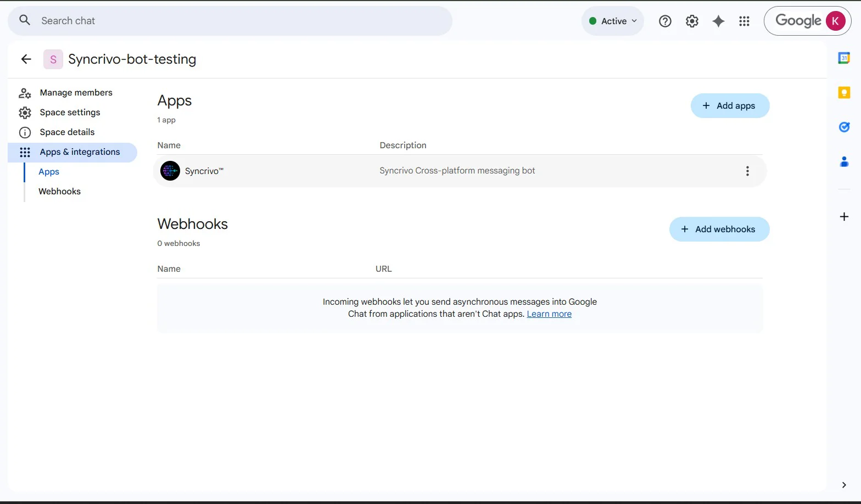The height and width of the screenshot is (504, 861).
Task: Open the Learn more link
Action: [549, 314]
